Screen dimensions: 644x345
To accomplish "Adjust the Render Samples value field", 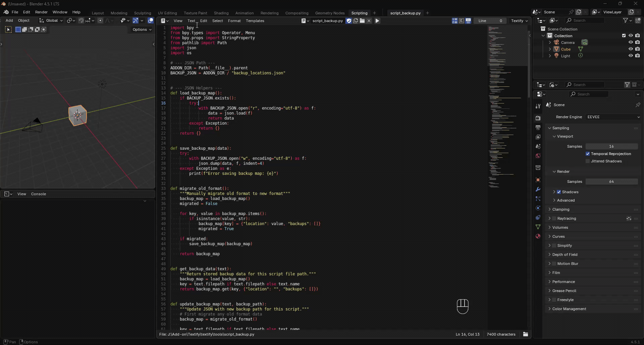I will point(611,182).
